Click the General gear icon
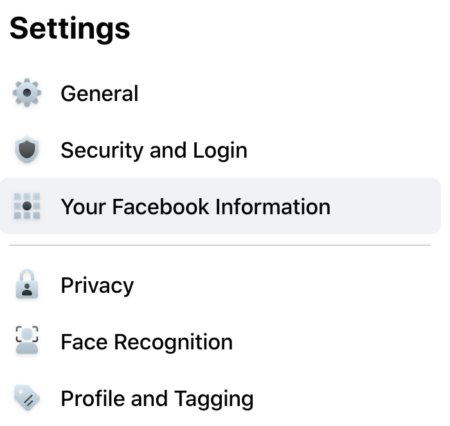450x426 pixels. (x=27, y=93)
